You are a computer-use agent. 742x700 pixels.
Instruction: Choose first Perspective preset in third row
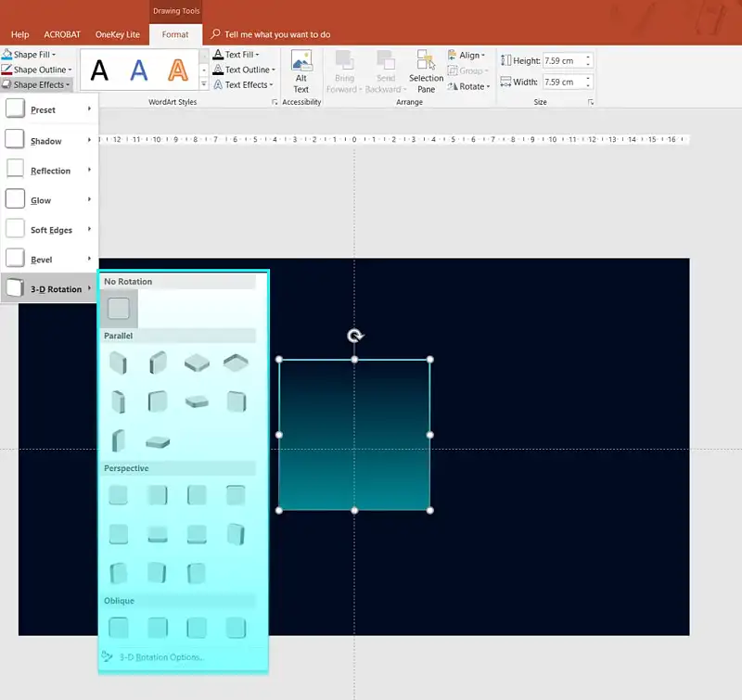[119, 573]
